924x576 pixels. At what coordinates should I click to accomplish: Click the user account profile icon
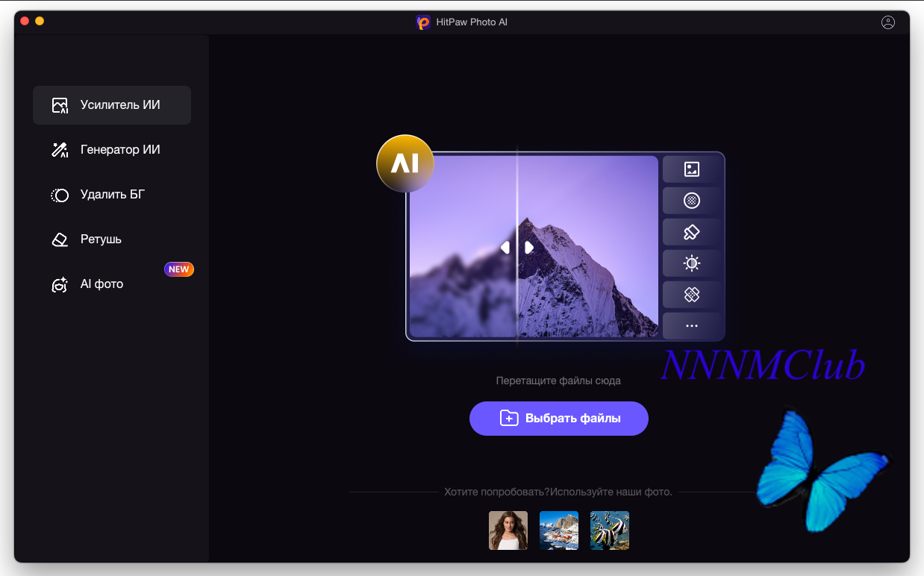tap(887, 22)
